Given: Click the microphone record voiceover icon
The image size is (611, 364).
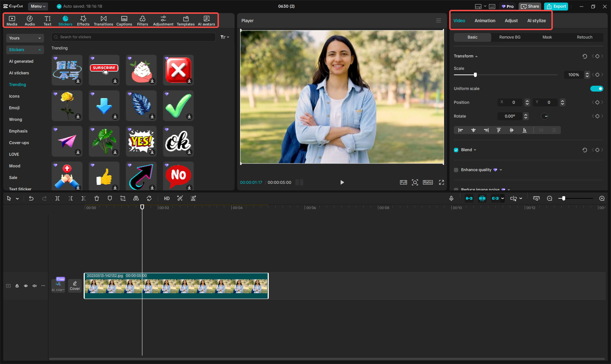Looking at the screenshot, I should [x=451, y=198].
